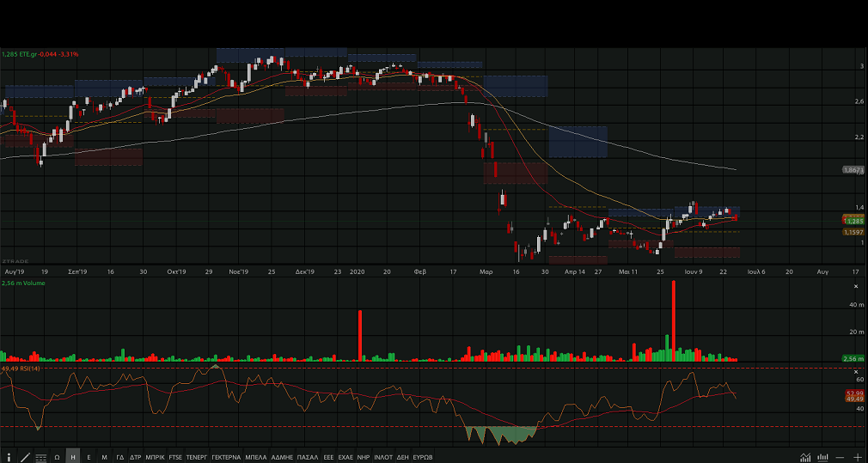Select the line drawing tool
This screenshot has height=463, width=868.
(25, 457)
